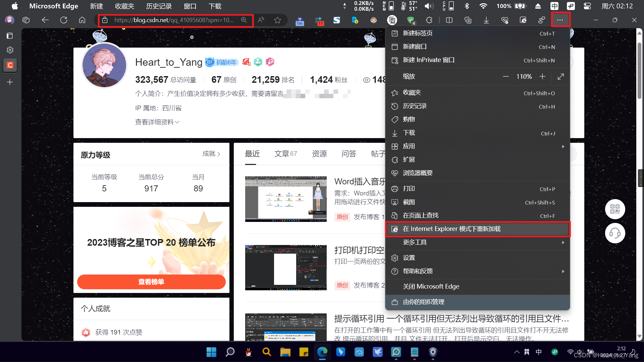Open 设置 from menu

(478, 258)
